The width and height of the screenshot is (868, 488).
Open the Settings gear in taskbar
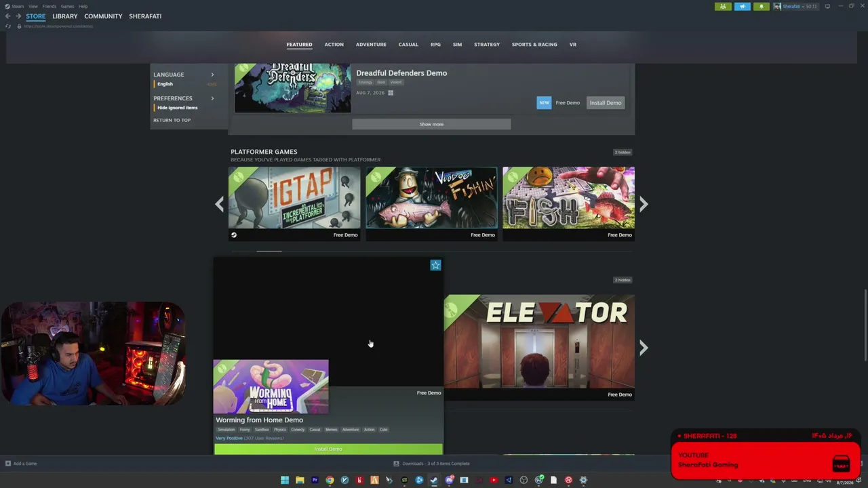[583, 480]
